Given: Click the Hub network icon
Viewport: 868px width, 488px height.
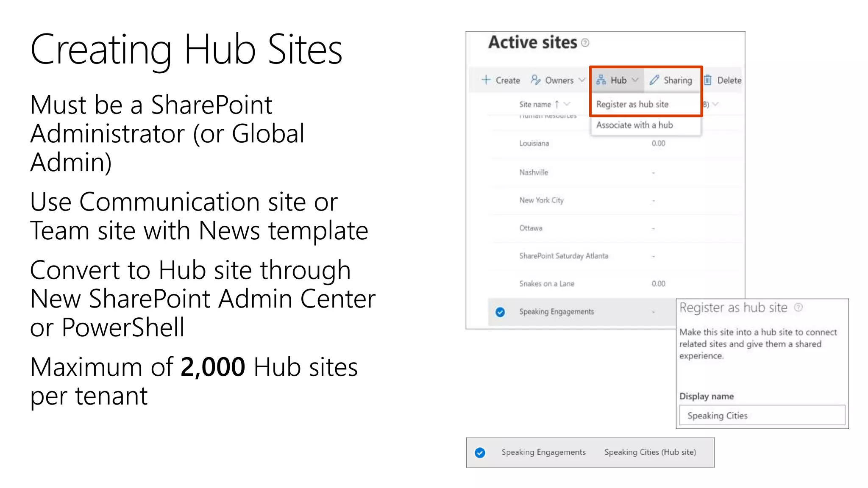Looking at the screenshot, I should [x=601, y=80].
